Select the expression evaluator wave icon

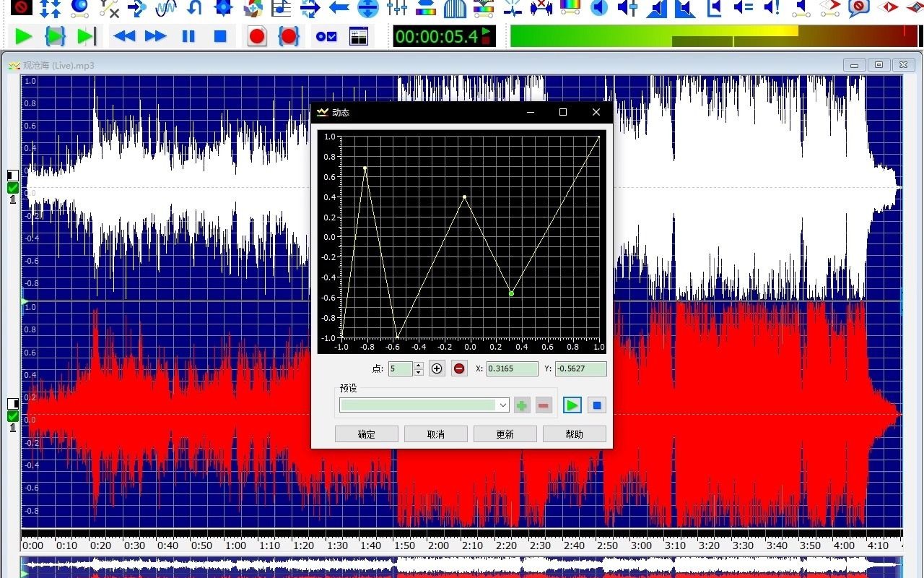coord(165,10)
